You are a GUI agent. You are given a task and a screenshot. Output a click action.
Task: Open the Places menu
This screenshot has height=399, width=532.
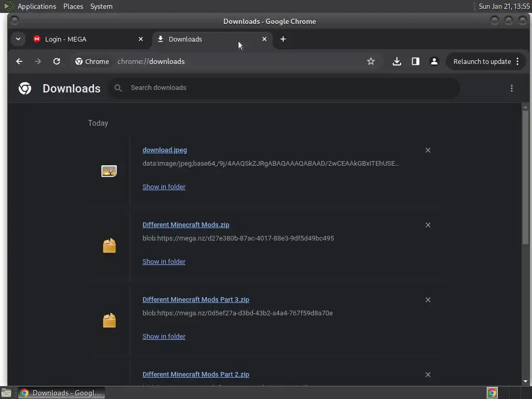(x=73, y=6)
